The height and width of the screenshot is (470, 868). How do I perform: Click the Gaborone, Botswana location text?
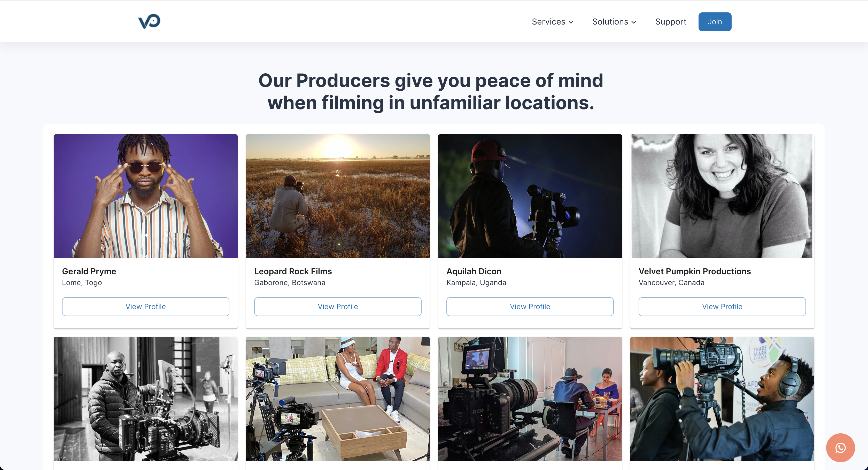[290, 283]
